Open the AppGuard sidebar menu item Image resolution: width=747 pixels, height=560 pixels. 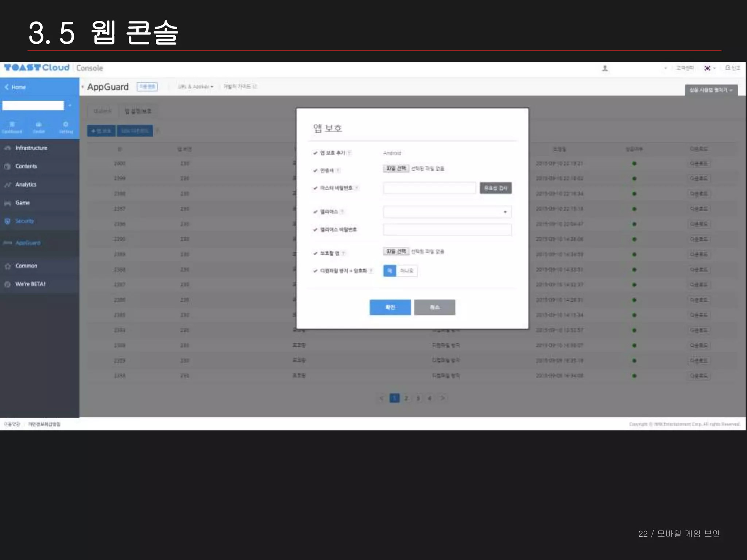pos(28,243)
